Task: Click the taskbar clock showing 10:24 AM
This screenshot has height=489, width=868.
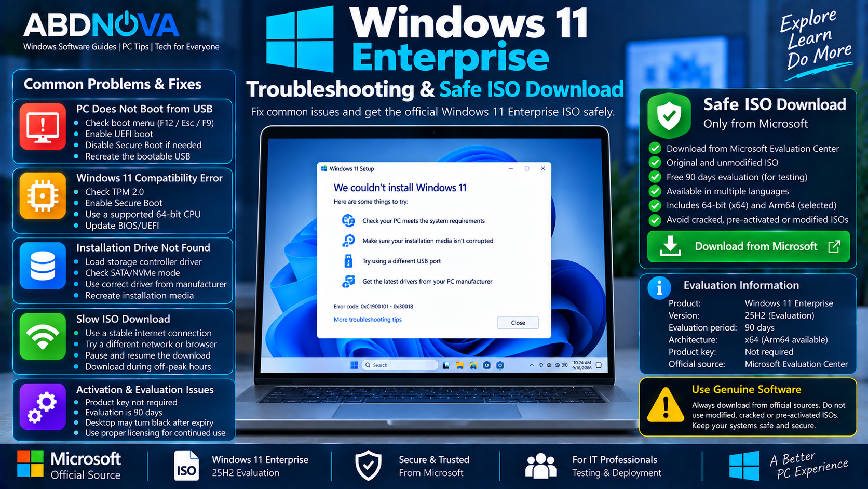Action: click(582, 365)
